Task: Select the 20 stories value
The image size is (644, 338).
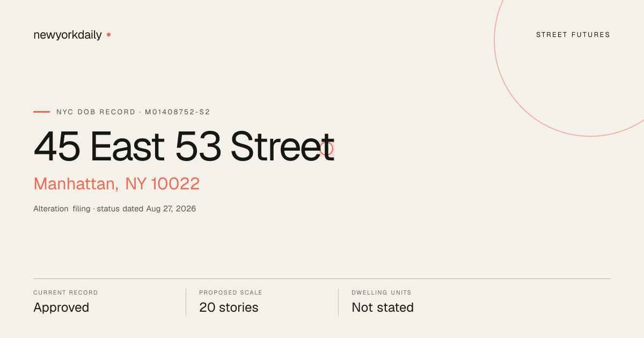Action: [x=229, y=307]
